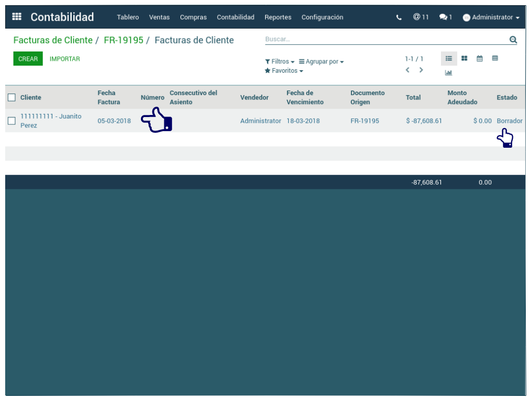Screen dimensions: 532x399
Task: Go to next page of records
Action: click(x=421, y=70)
